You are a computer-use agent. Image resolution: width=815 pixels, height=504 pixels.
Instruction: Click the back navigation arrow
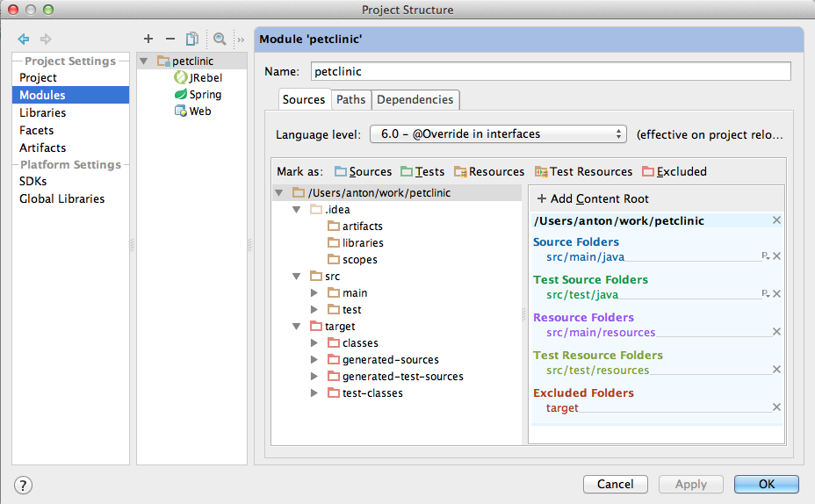(x=24, y=39)
